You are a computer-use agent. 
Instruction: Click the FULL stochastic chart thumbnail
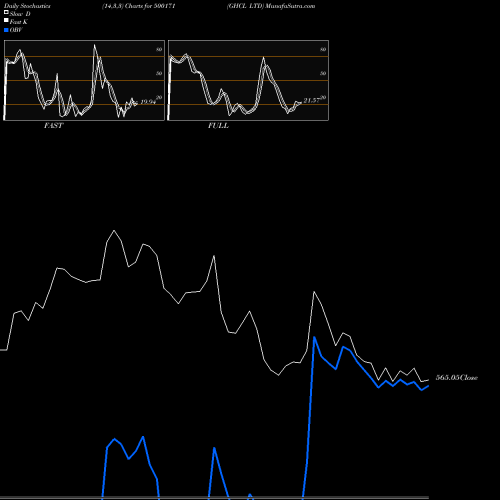tap(248, 80)
